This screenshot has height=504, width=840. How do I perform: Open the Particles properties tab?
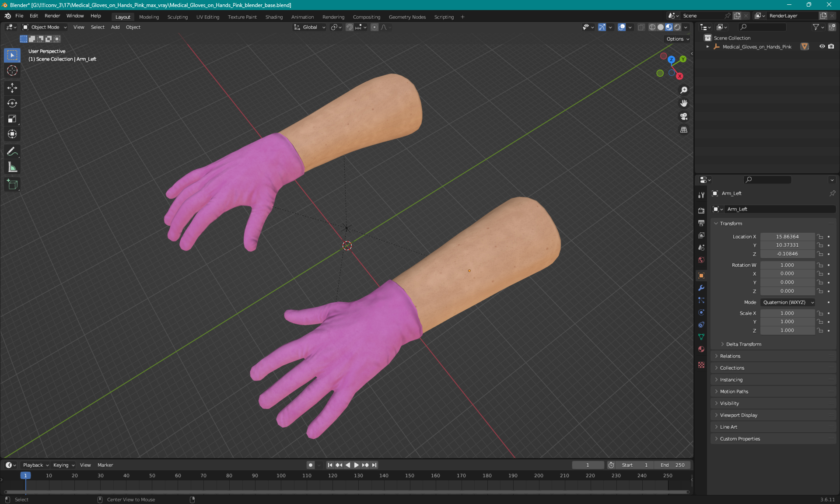tap(701, 300)
